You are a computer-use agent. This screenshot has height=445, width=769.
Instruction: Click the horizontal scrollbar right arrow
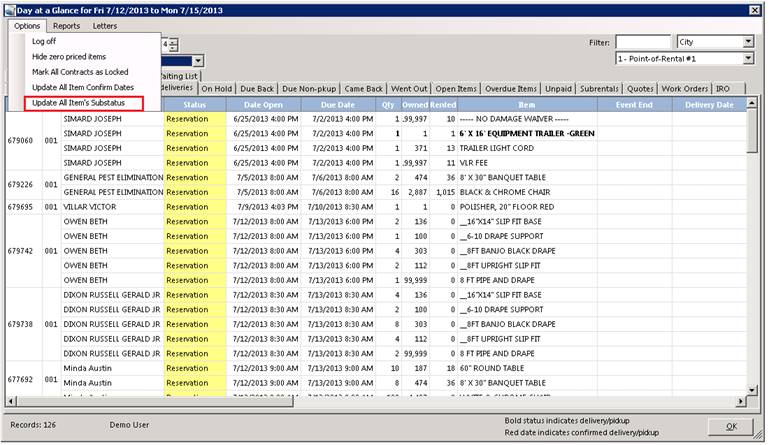741,401
